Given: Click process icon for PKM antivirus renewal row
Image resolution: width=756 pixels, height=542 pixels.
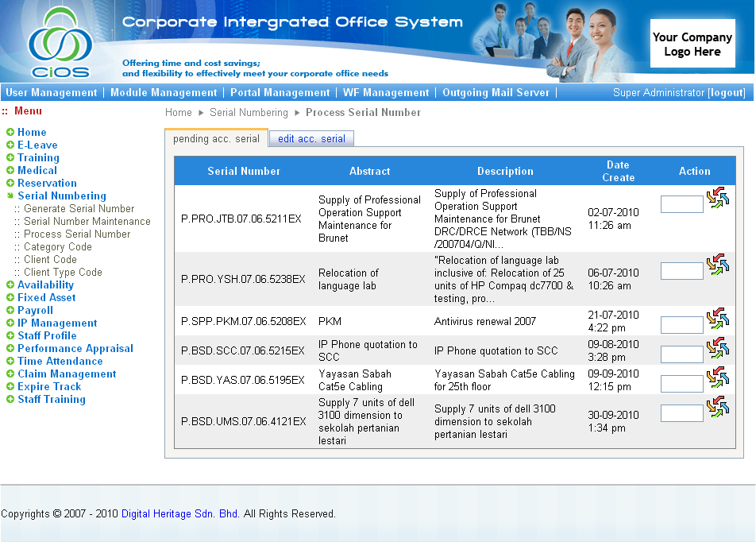Looking at the screenshot, I should pyautogui.click(x=718, y=319).
